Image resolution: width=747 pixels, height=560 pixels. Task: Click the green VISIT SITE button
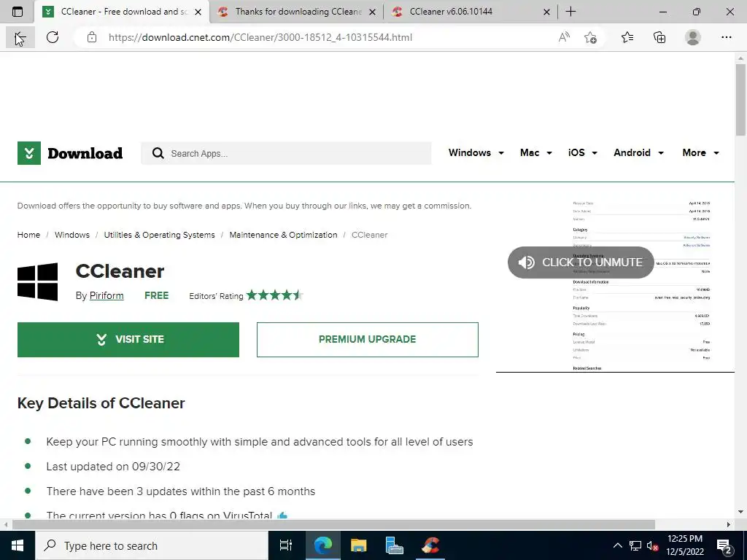[x=128, y=340]
